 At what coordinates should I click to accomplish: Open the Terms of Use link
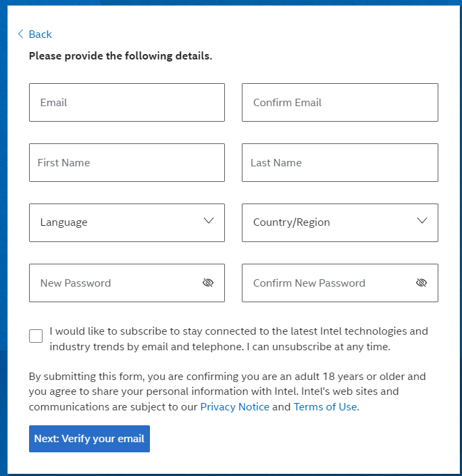[x=325, y=407]
